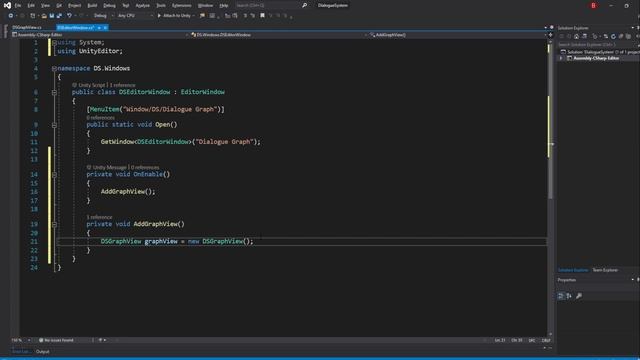Viewport: 640px width, 360px height.
Task: Open the Output tab at bottom
Action: (x=42, y=351)
